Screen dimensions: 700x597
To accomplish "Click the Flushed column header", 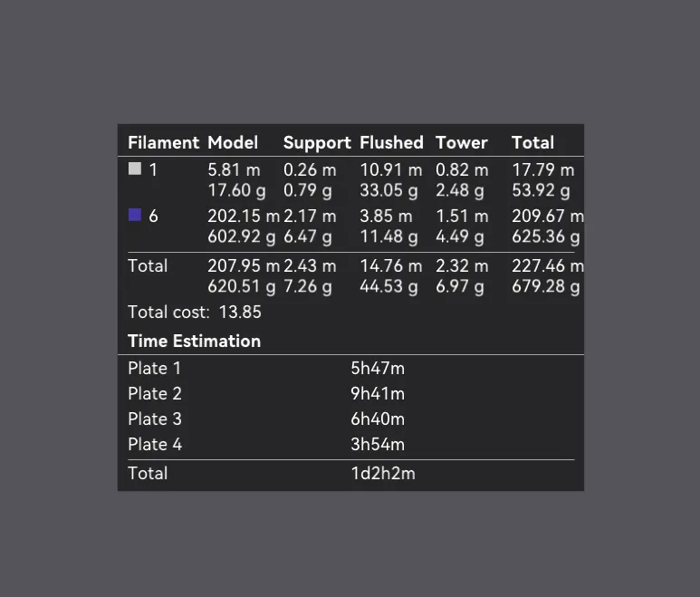I will [x=391, y=142].
